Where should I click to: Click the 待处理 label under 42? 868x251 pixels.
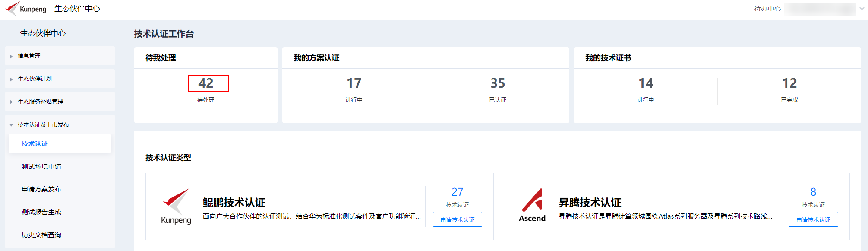[206, 100]
